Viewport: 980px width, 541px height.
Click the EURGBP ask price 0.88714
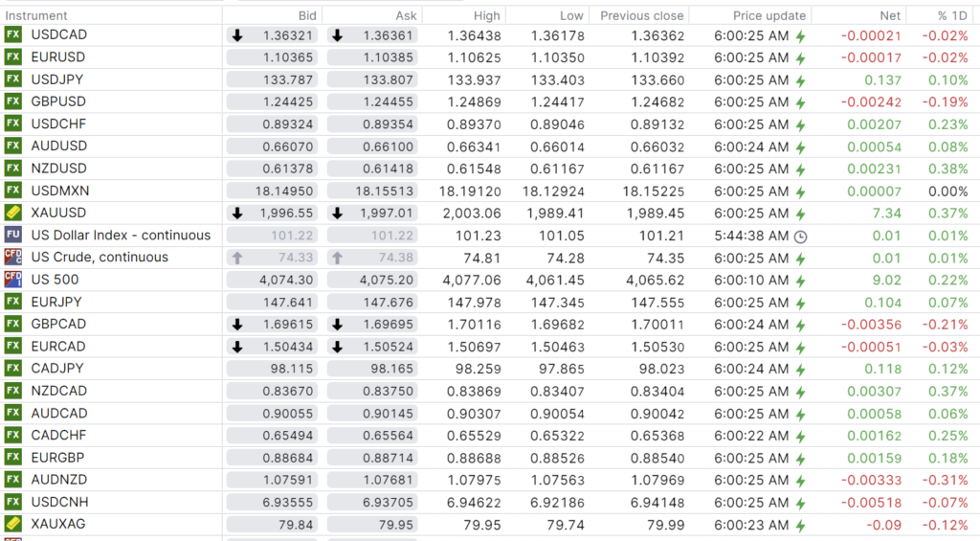(389, 458)
